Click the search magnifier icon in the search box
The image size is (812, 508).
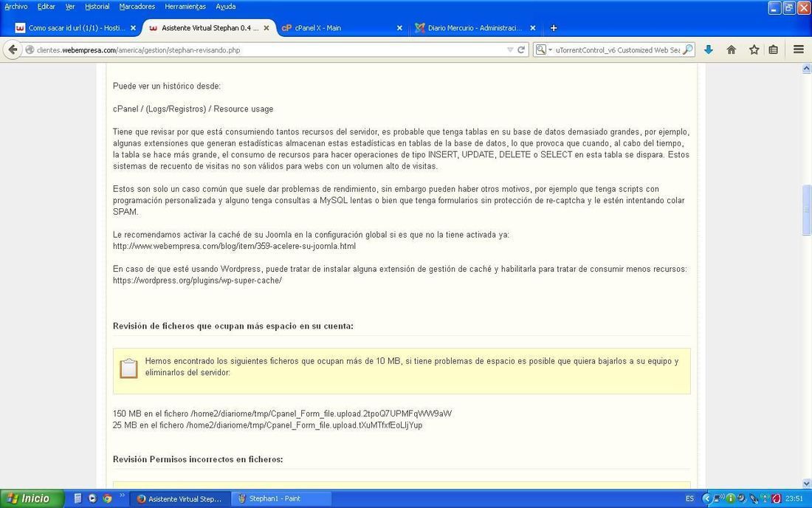click(688, 49)
